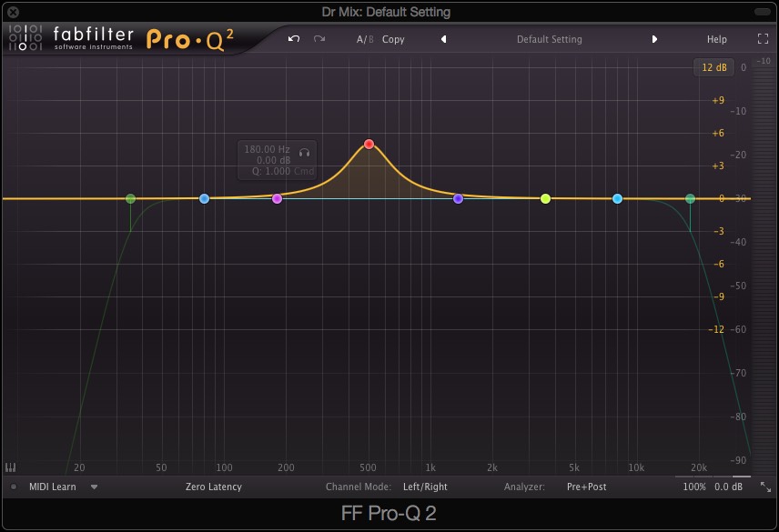Image resolution: width=779 pixels, height=532 pixels.
Task: Open the Help menu
Action: [x=716, y=39]
